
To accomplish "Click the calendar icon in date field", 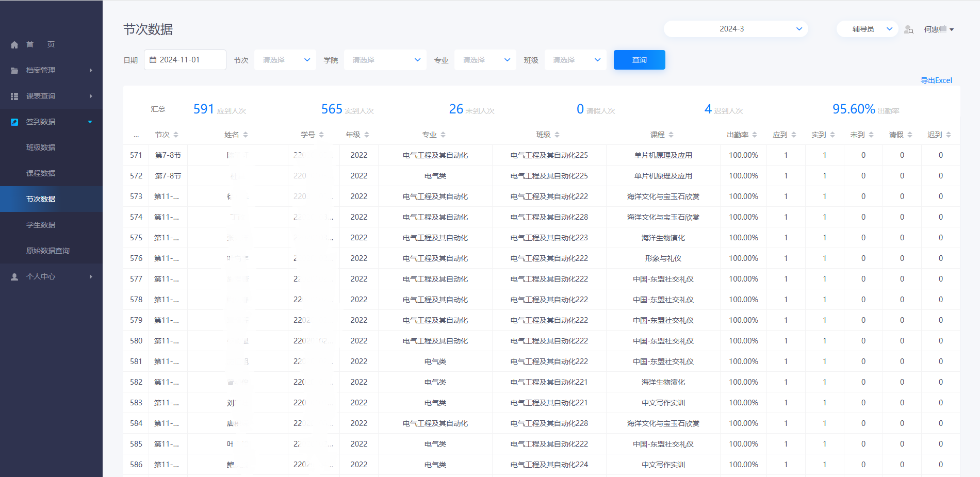I will (153, 60).
